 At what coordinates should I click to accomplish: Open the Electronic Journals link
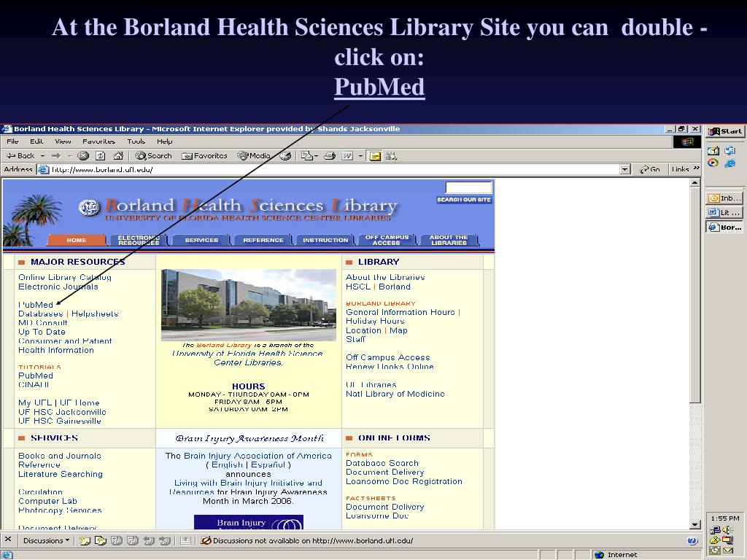[58, 287]
